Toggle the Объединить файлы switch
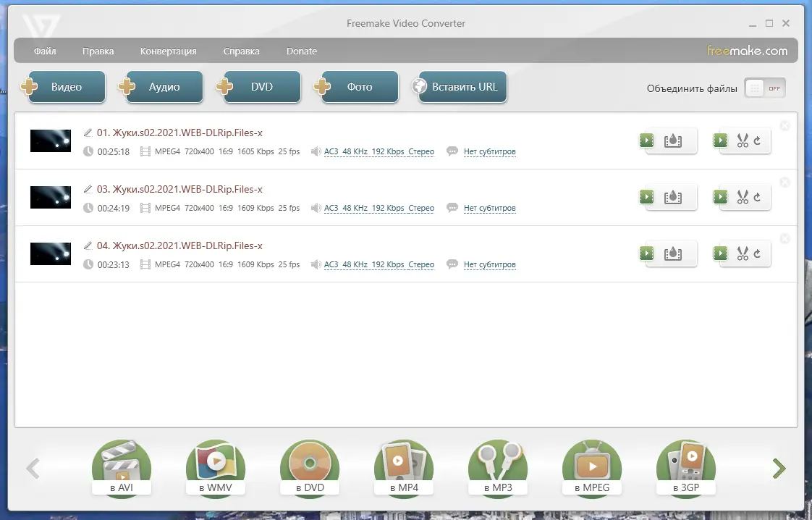 point(765,88)
